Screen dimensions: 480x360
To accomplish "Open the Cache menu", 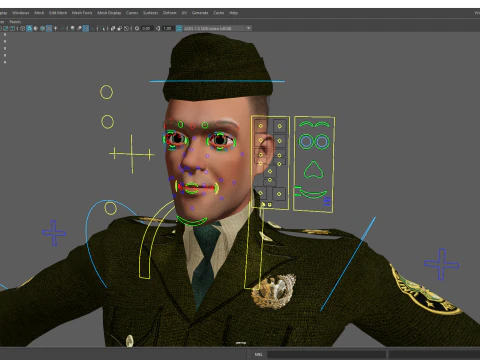I will click(219, 13).
